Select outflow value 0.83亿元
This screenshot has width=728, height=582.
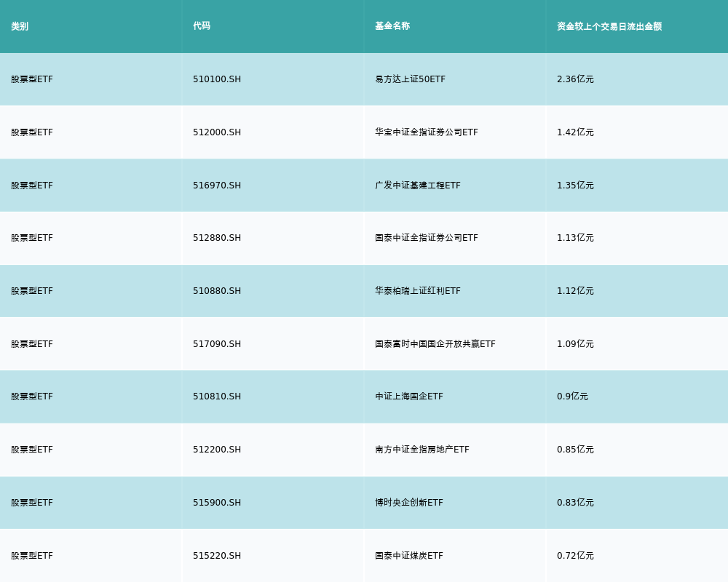[575, 503]
